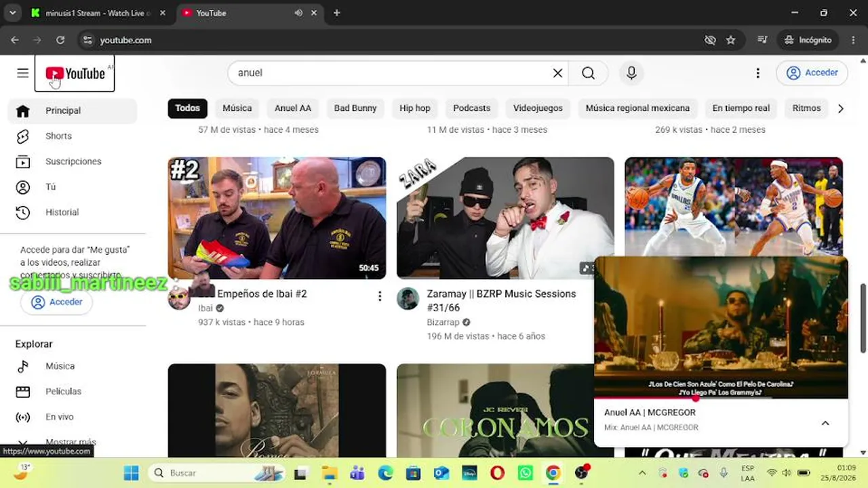Open options menu for Ibai video
Image resolution: width=868 pixels, height=488 pixels.
click(x=380, y=296)
